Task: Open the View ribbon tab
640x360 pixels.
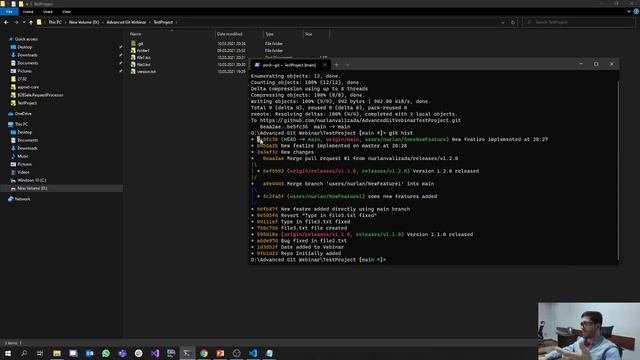Action: (67, 12)
